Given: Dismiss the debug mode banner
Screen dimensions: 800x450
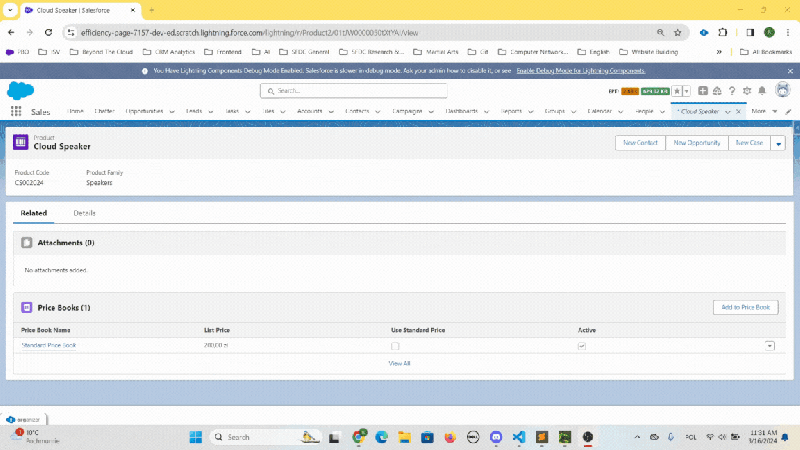Looking at the screenshot, I should tap(790, 71).
